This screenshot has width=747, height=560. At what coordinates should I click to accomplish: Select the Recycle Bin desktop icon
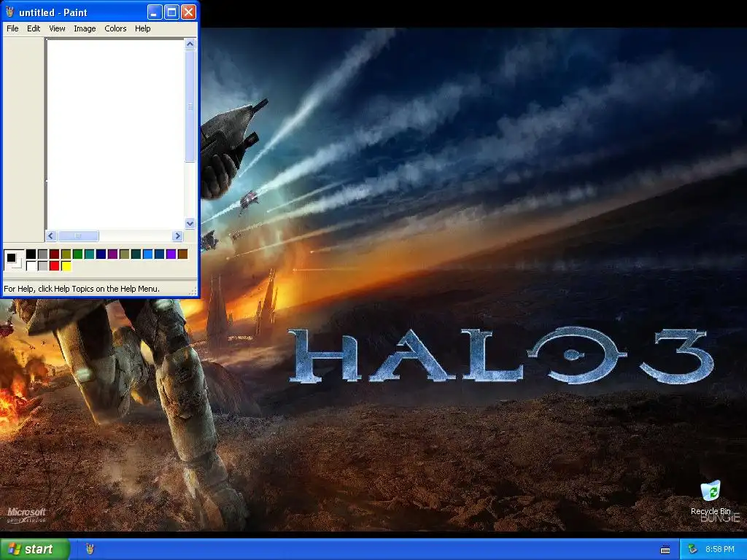click(711, 497)
